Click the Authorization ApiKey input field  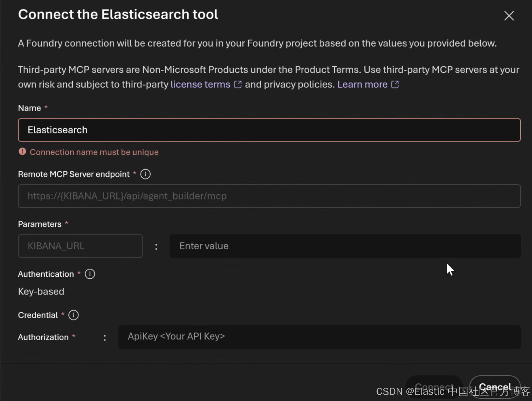coord(319,337)
